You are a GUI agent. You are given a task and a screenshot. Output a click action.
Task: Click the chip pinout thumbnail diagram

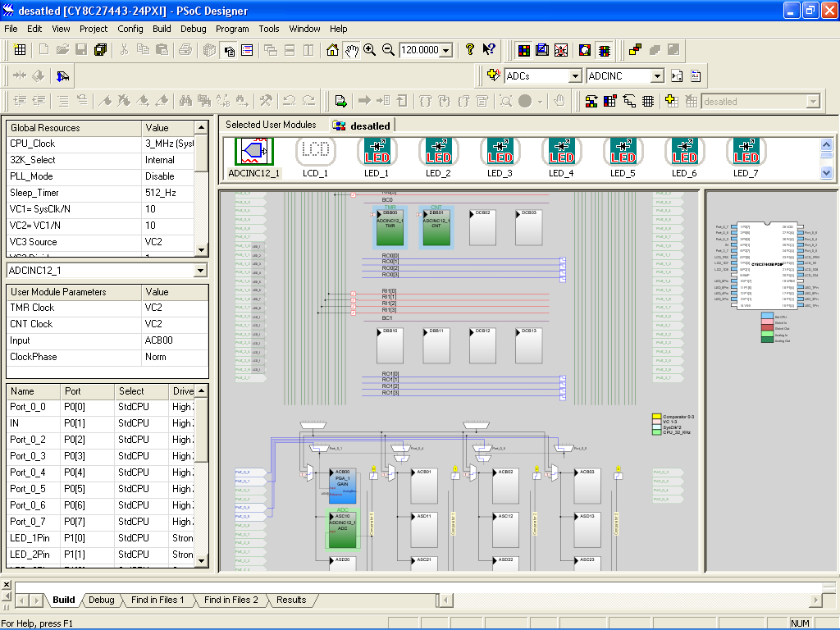point(767,266)
